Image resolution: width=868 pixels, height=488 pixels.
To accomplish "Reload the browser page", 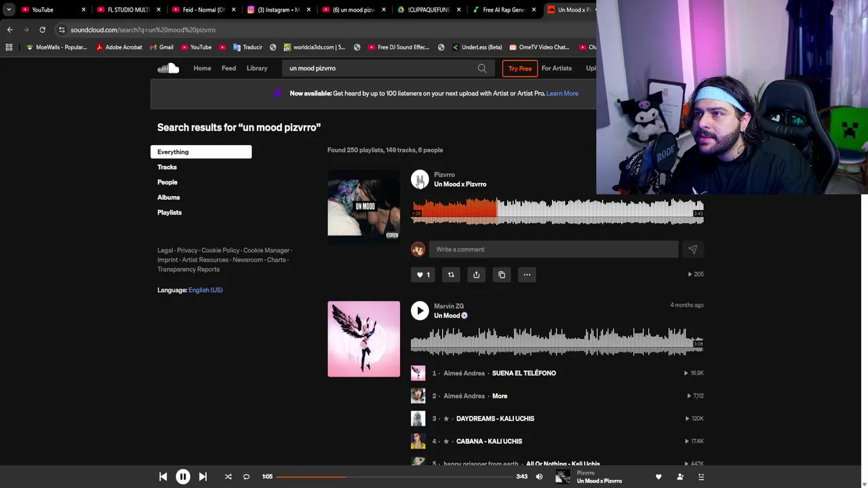I will (x=42, y=30).
